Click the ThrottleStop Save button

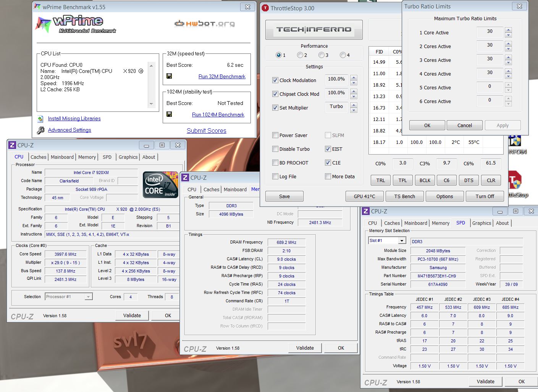point(284,196)
